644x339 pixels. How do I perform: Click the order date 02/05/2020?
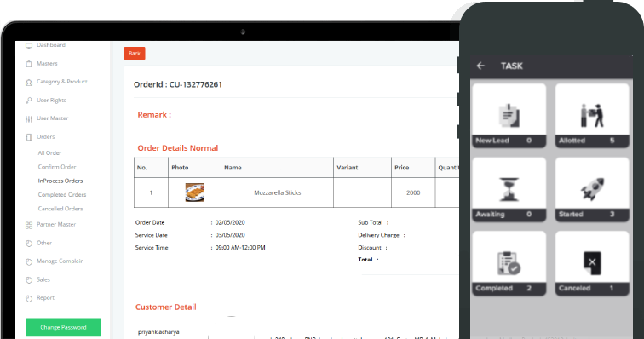point(230,222)
